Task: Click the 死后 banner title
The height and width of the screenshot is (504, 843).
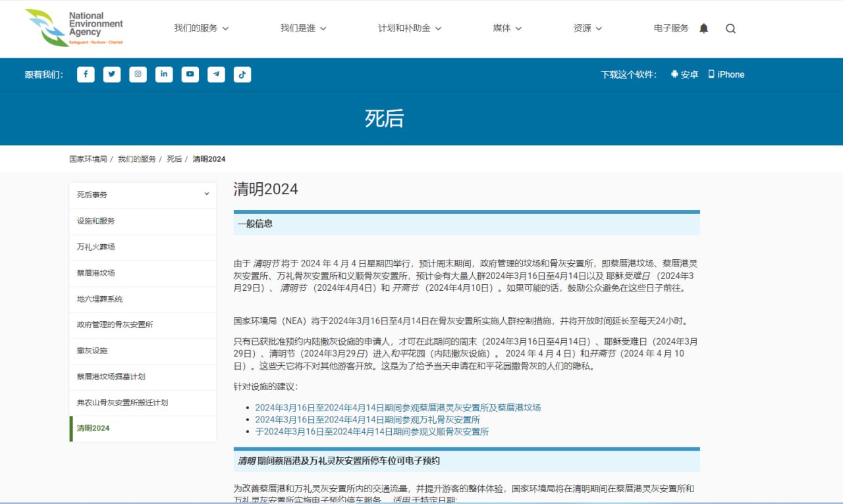Action: point(385,118)
